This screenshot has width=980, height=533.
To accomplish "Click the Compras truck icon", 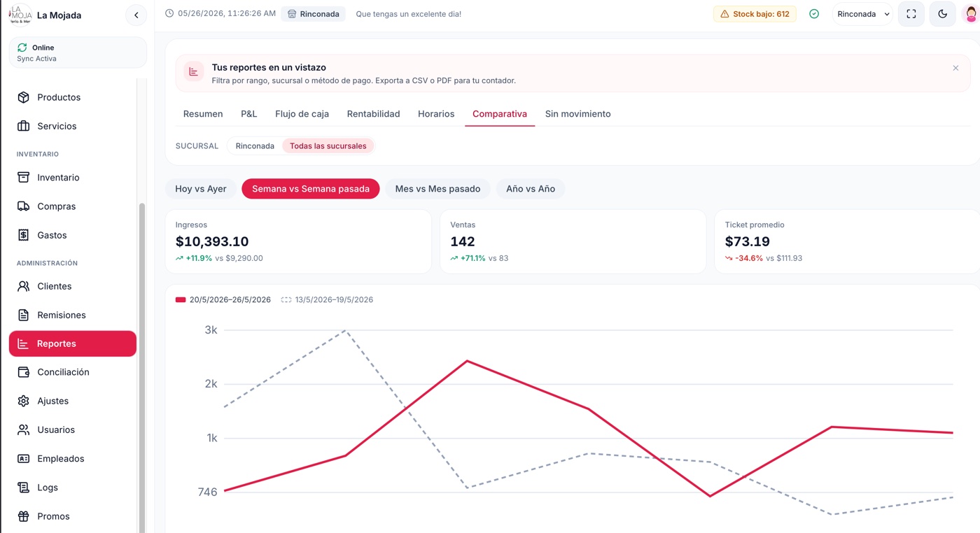I will click(24, 206).
